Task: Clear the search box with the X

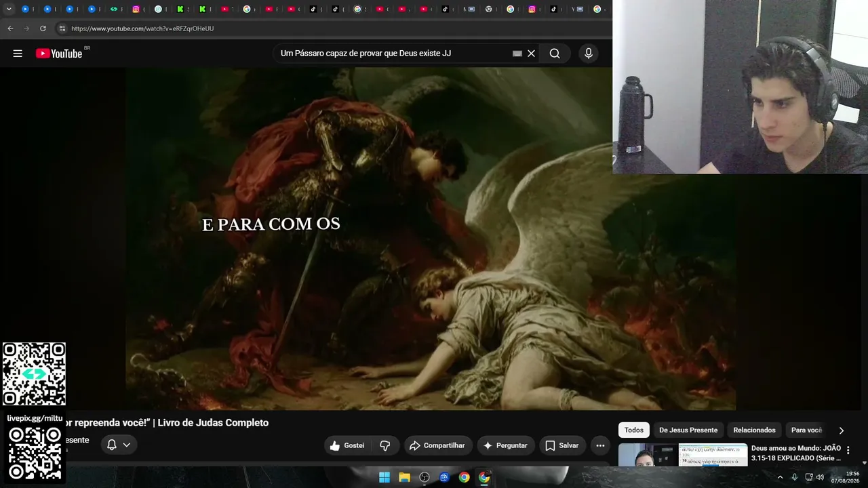Action: [532, 54]
